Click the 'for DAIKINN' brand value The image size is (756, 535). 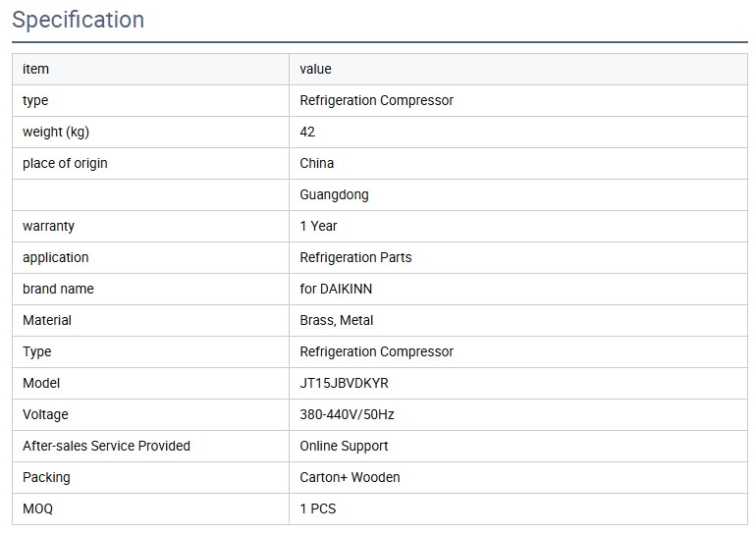[x=336, y=289]
